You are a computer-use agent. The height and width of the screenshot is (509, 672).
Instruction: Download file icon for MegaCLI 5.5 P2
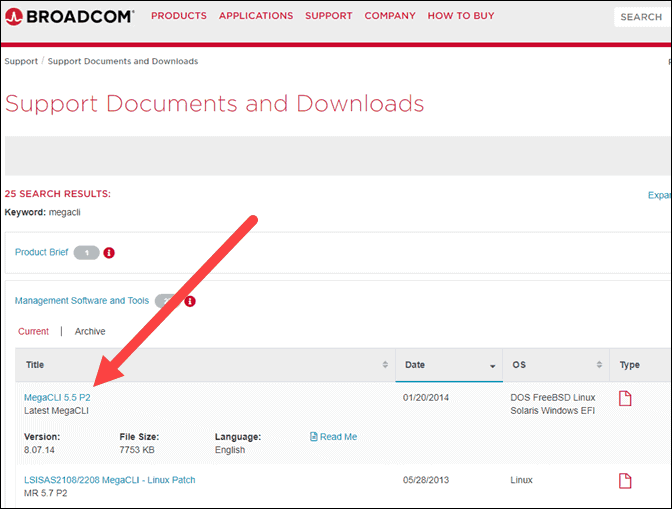[625, 398]
